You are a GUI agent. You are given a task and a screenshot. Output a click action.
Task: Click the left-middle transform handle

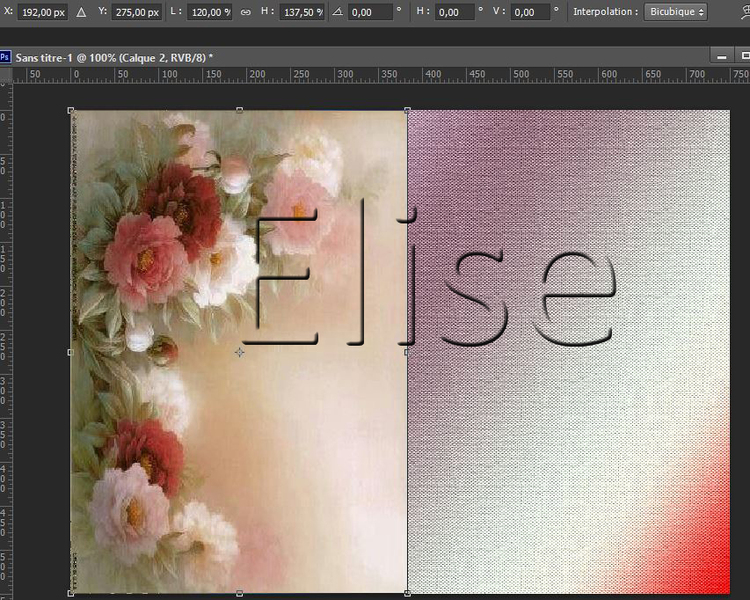[71, 352]
